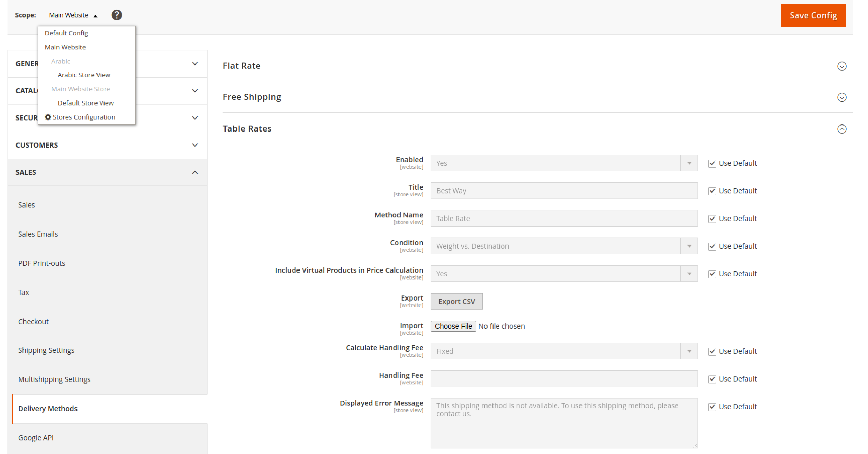
Task: Expand the CUSTOMERS section
Action: point(107,145)
